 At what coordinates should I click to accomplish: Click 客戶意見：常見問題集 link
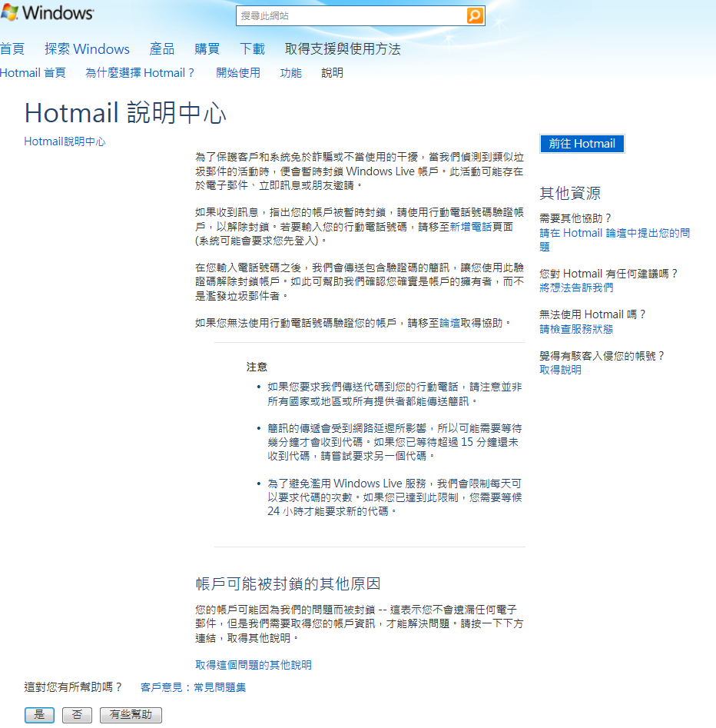click(193, 687)
